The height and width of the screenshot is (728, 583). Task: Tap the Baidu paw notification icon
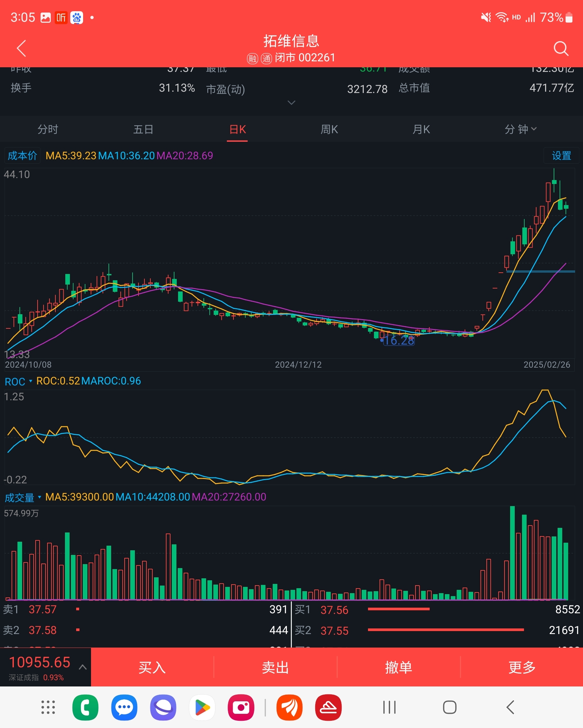tap(77, 17)
